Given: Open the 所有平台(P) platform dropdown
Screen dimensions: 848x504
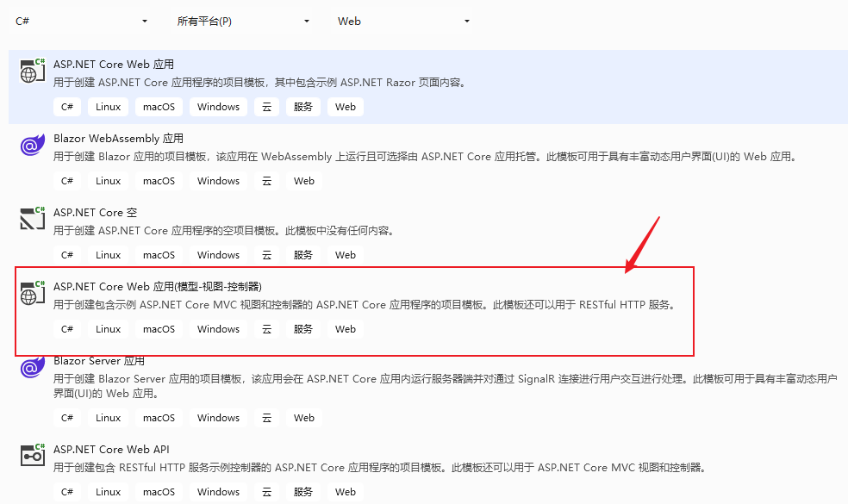Looking at the screenshot, I should point(243,21).
